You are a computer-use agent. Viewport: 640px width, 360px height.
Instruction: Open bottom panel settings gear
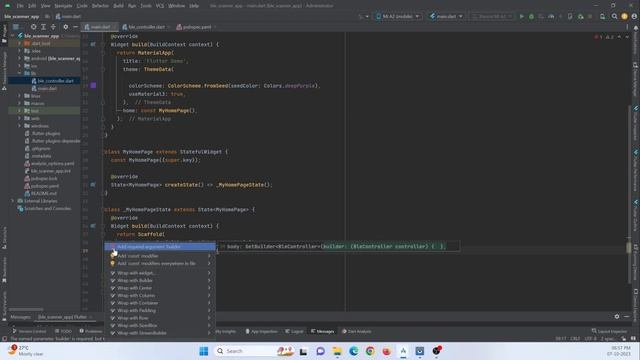617,316
